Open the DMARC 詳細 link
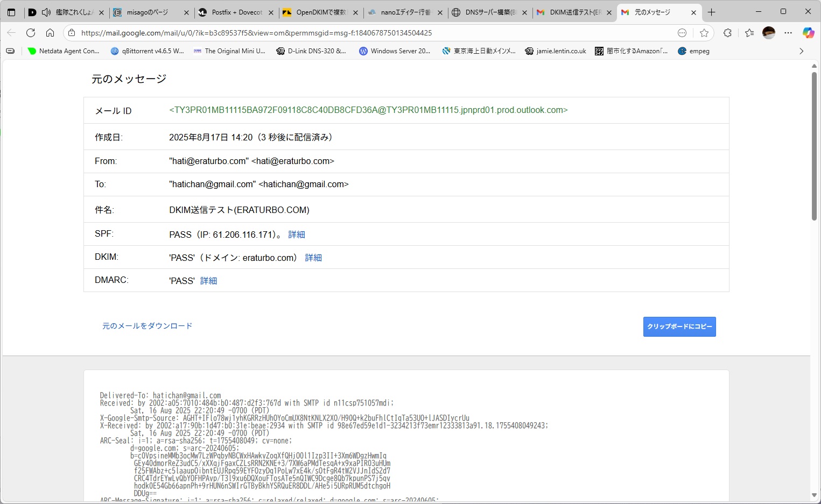Image resolution: width=821 pixels, height=504 pixels. click(x=208, y=281)
